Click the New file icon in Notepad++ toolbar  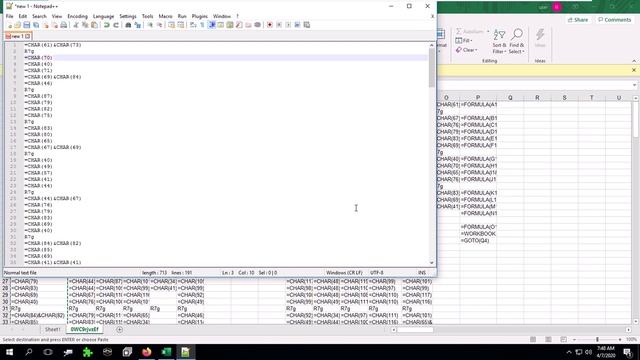9,25
